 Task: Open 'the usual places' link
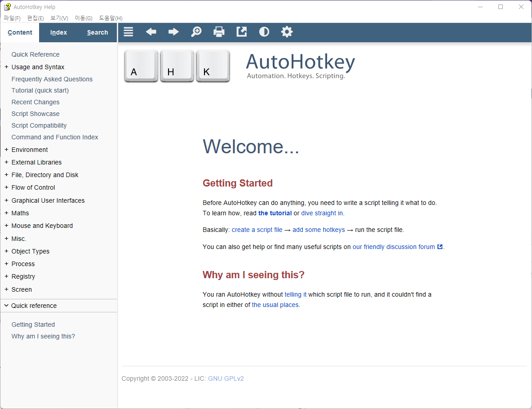point(275,305)
